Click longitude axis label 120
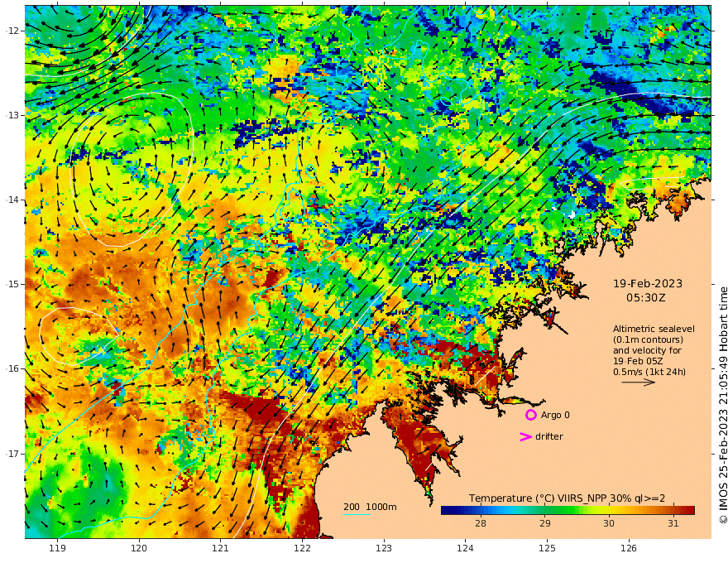Screen dimensions: 728x563 (x=139, y=548)
